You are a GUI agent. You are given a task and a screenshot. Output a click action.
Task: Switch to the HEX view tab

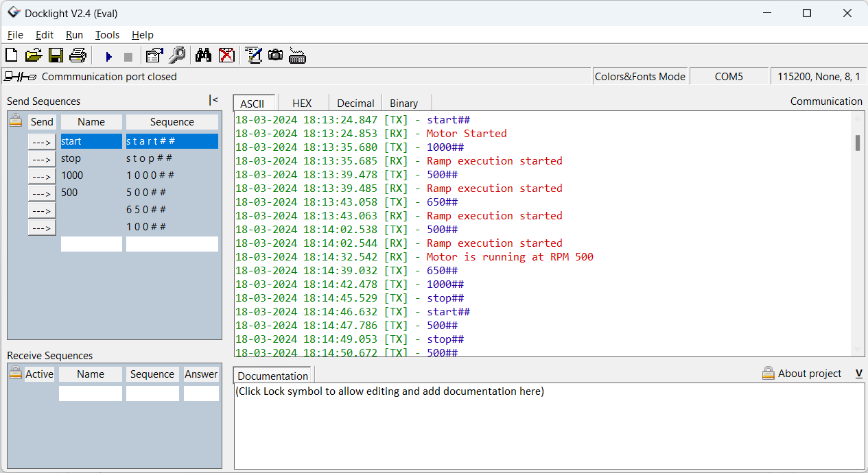pos(302,103)
